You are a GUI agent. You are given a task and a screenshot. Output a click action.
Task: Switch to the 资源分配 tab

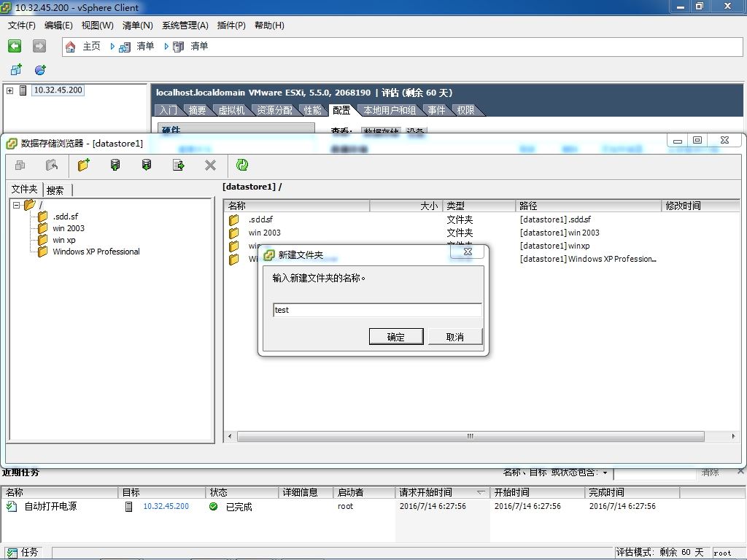275,110
